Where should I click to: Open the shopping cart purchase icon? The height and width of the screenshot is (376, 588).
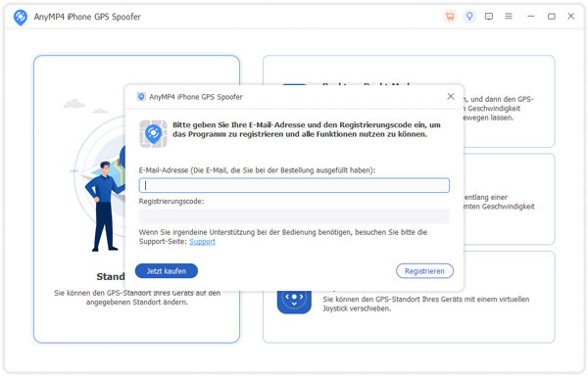[x=450, y=17]
